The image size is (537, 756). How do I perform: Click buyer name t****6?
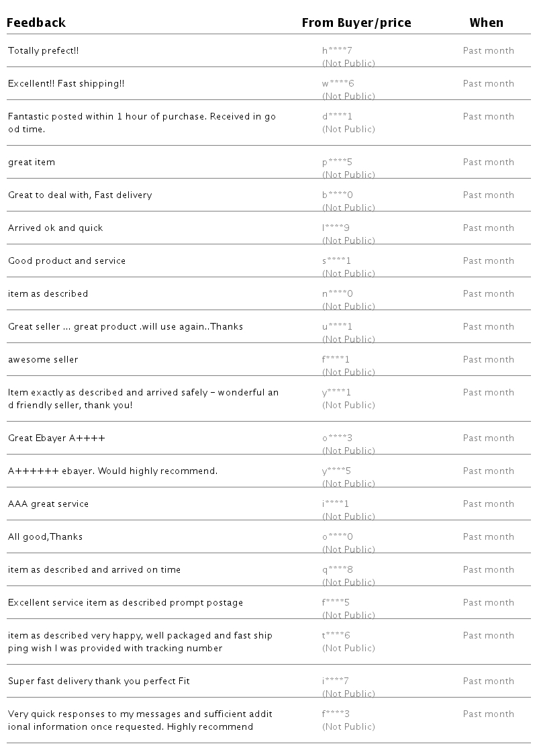pyautogui.click(x=336, y=636)
